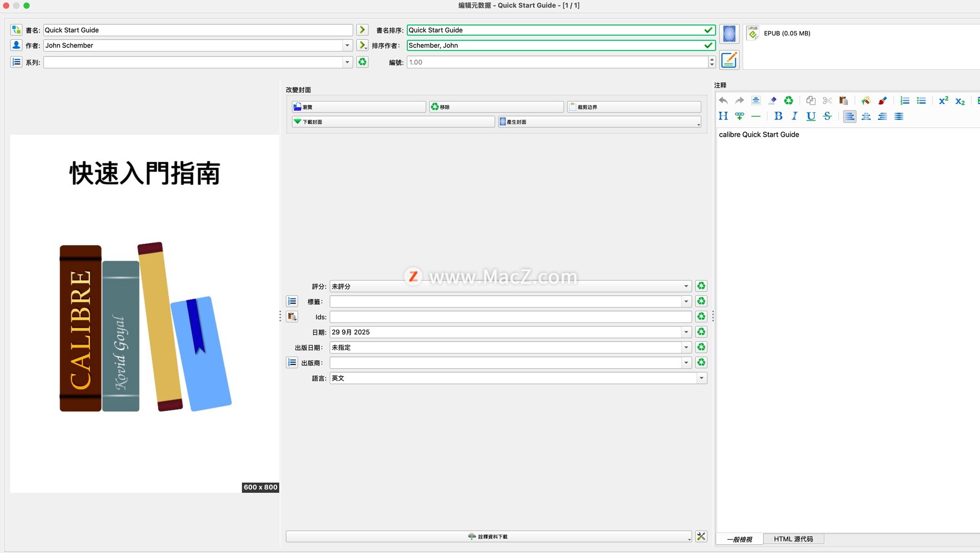
Task: Click the ordered list icon
Action: tap(904, 100)
